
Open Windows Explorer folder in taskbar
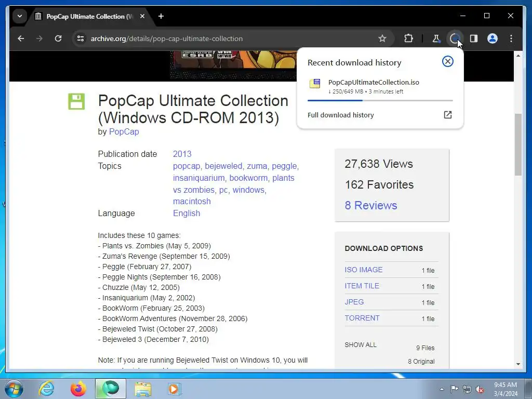(143, 389)
